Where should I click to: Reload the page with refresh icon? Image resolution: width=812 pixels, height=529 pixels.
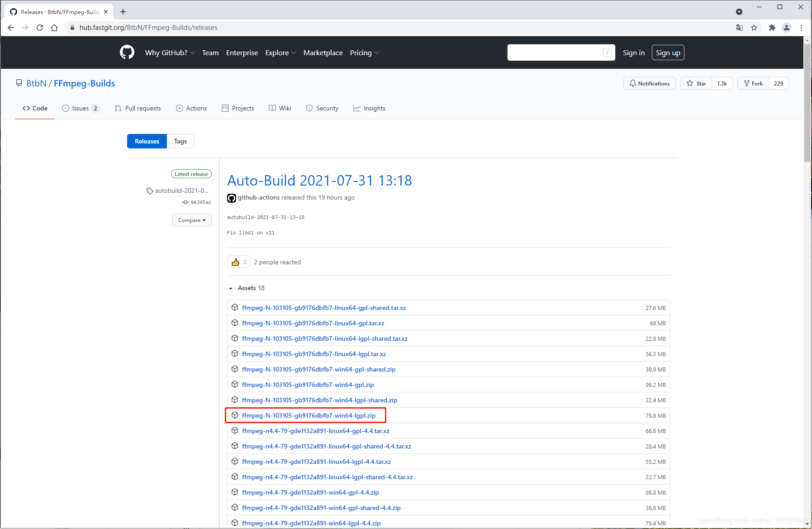[40, 28]
